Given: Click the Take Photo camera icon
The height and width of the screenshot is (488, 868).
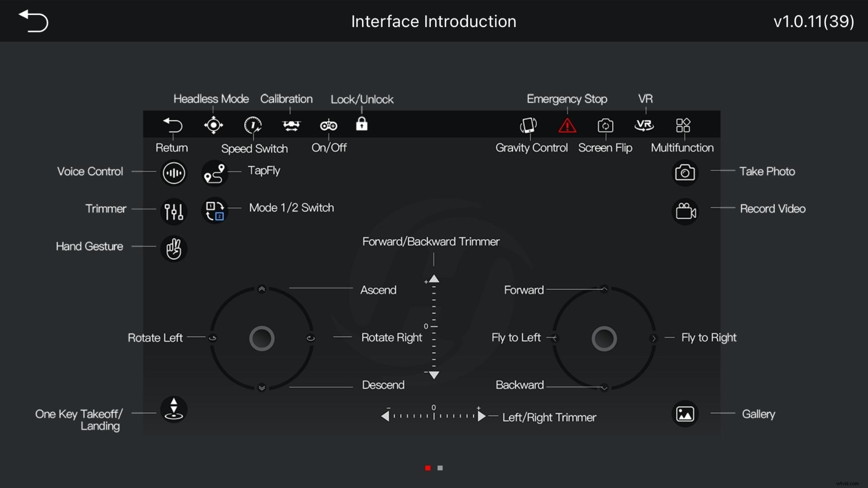Looking at the screenshot, I should (685, 173).
